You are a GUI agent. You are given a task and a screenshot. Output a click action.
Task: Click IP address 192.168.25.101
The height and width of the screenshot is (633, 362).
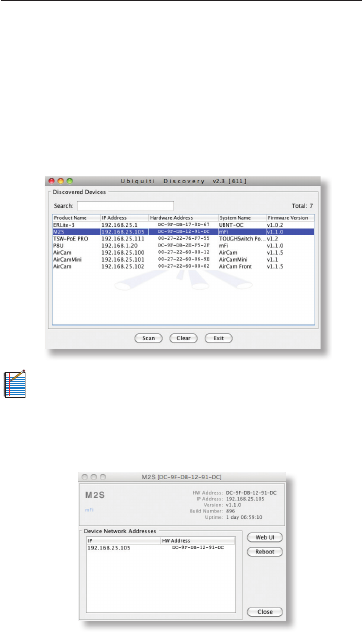(123, 260)
